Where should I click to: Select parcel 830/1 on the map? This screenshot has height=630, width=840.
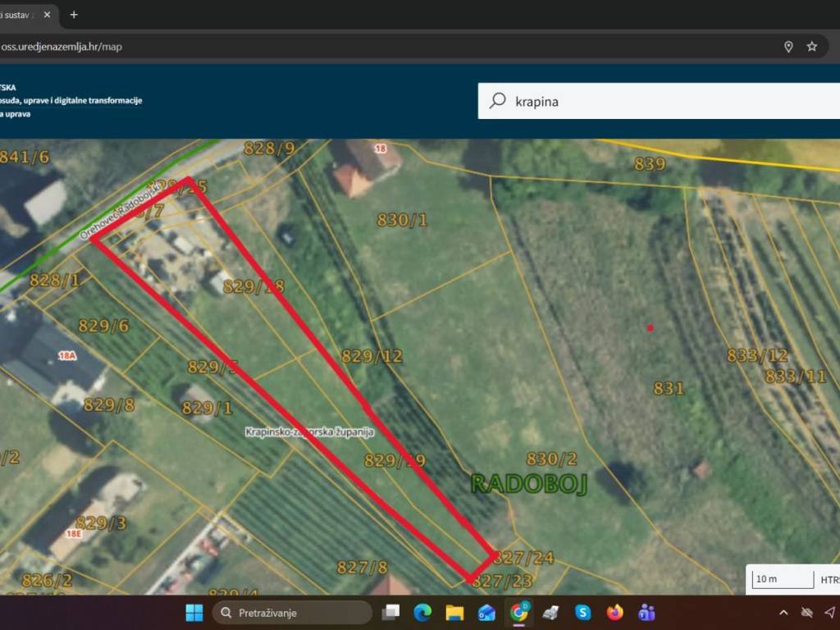click(402, 220)
